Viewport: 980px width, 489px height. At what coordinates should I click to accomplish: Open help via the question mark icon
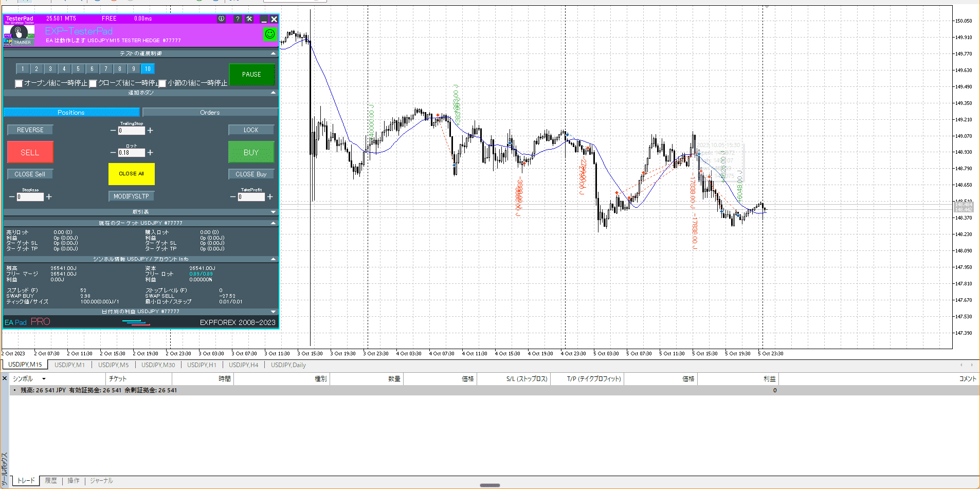[x=237, y=19]
